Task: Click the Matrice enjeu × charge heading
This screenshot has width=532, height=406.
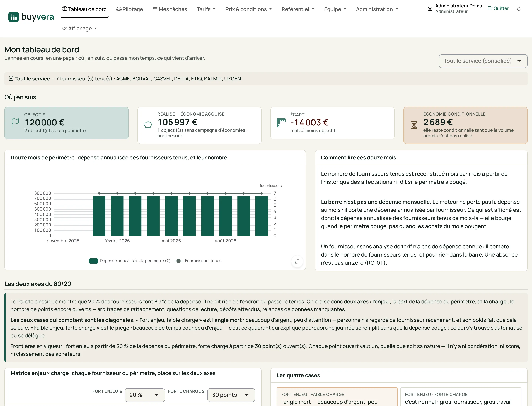Action: pos(40,373)
